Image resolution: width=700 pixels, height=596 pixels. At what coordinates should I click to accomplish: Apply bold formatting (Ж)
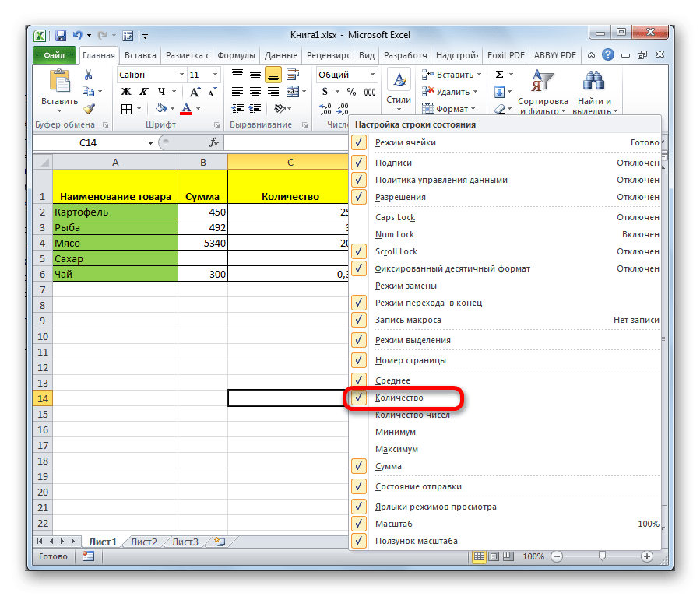pos(126,92)
